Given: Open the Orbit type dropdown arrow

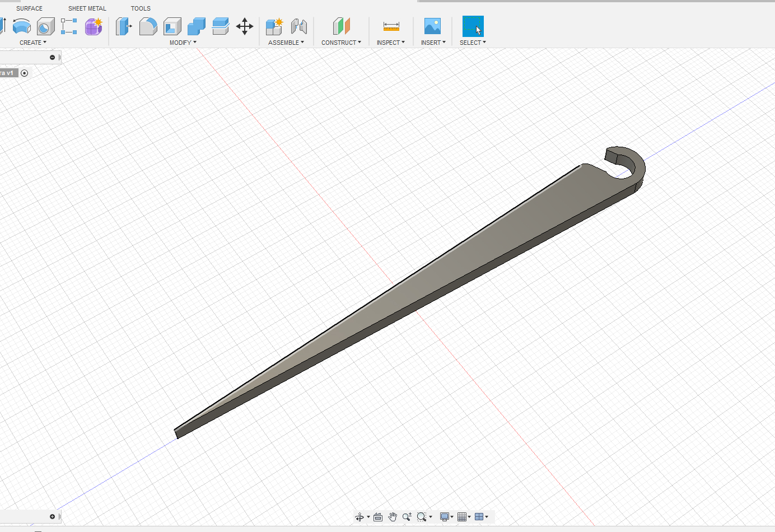Looking at the screenshot, I should point(368,517).
